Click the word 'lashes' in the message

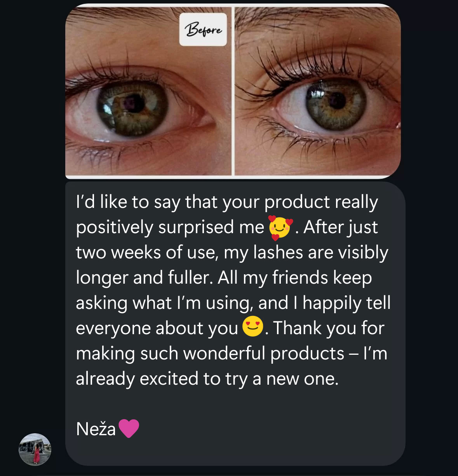(278, 253)
